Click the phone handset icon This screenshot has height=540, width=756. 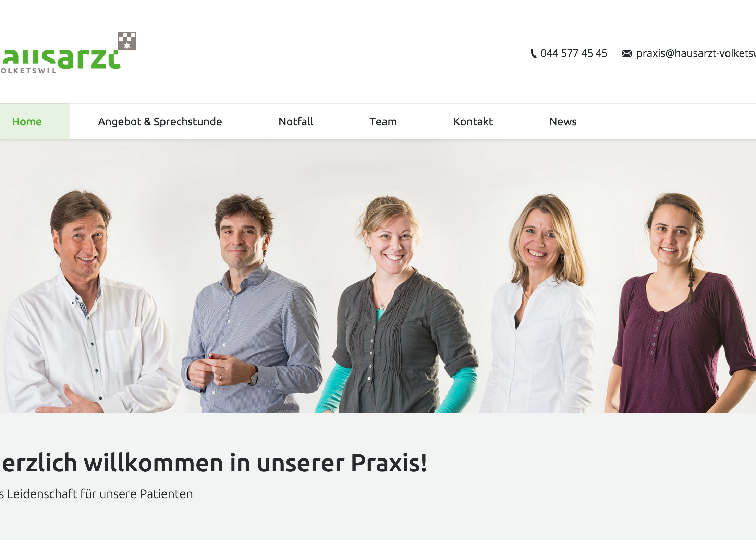click(533, 53)
